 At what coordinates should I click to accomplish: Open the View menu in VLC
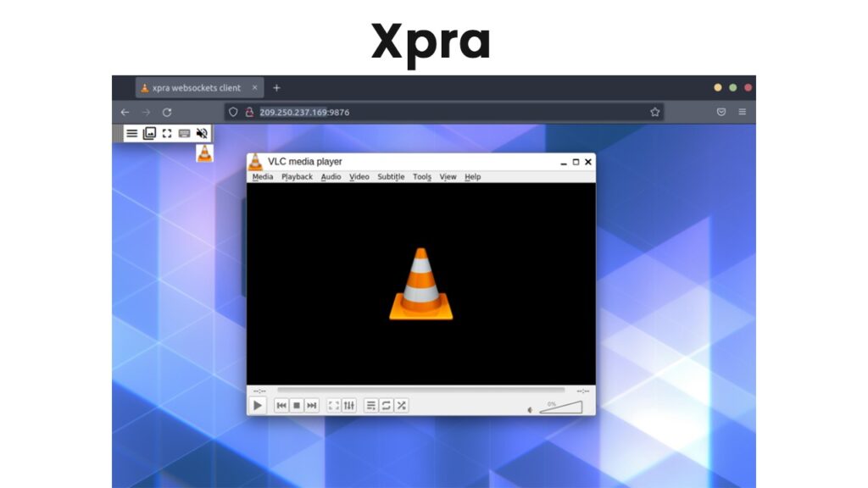pos(448,177)
